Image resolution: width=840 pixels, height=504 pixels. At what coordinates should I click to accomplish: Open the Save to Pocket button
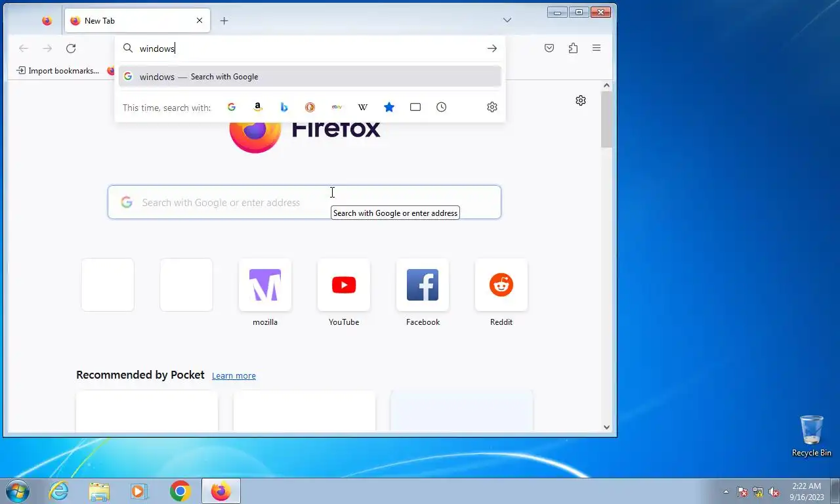coord(549,48)
